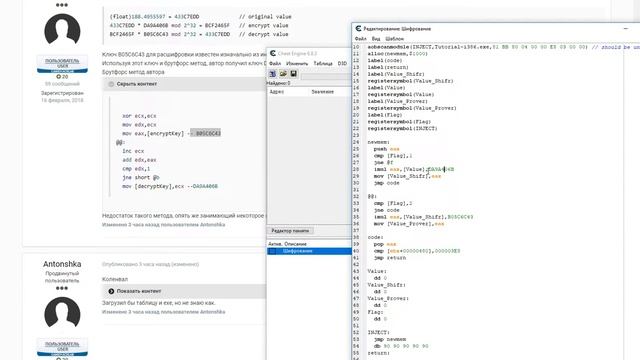
Task: Click the jmp return line
Action: coord(390,258)
